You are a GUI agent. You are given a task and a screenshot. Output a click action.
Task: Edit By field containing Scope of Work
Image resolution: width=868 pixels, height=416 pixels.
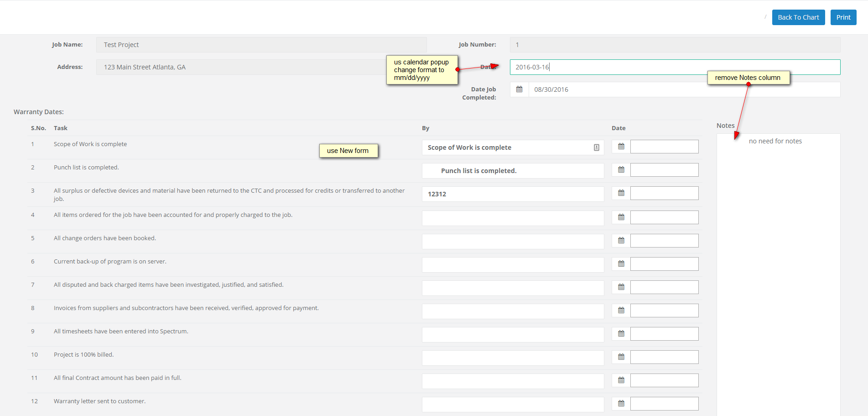[513, 147]
